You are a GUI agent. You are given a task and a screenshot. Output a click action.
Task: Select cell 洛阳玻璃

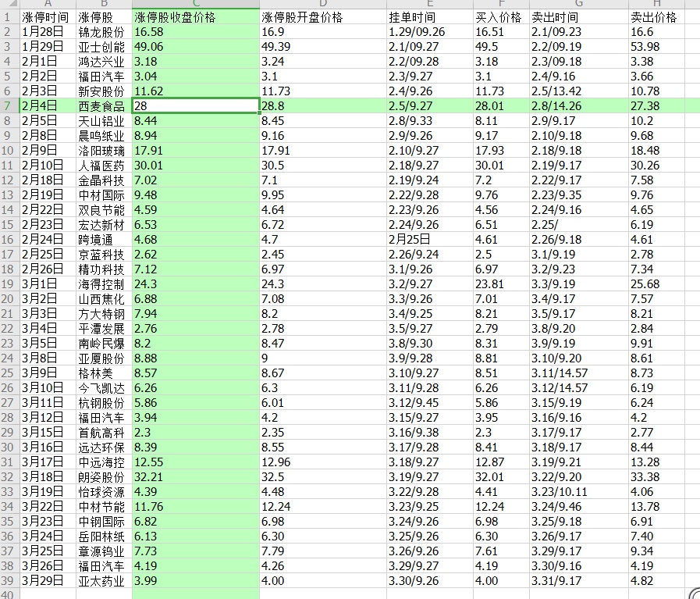104,150
